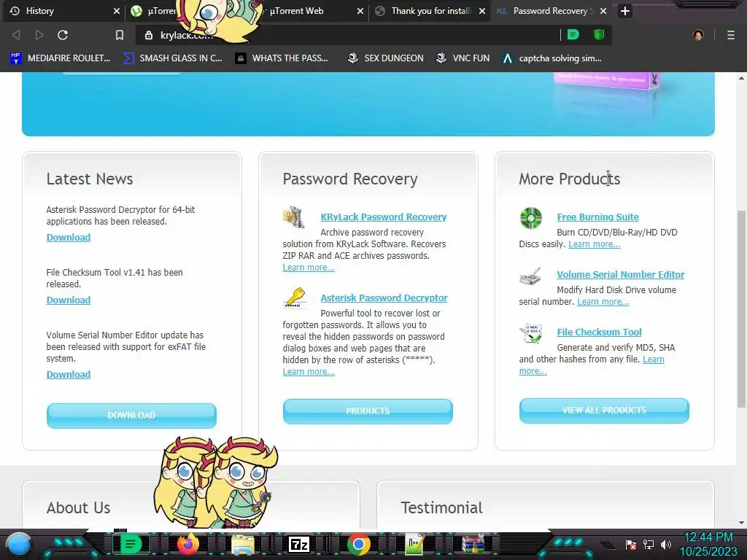Click the blue DOWNLOAD button
Image resolution: width=747 pixels, height=560 pixels.
coord(131,415)
